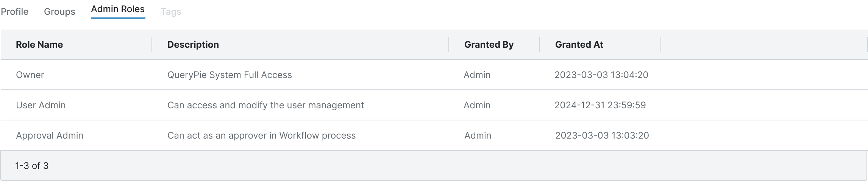This screenshot has width=868, height=181.
Task: Switch to the Groups tab
Action: coord(59,12)
